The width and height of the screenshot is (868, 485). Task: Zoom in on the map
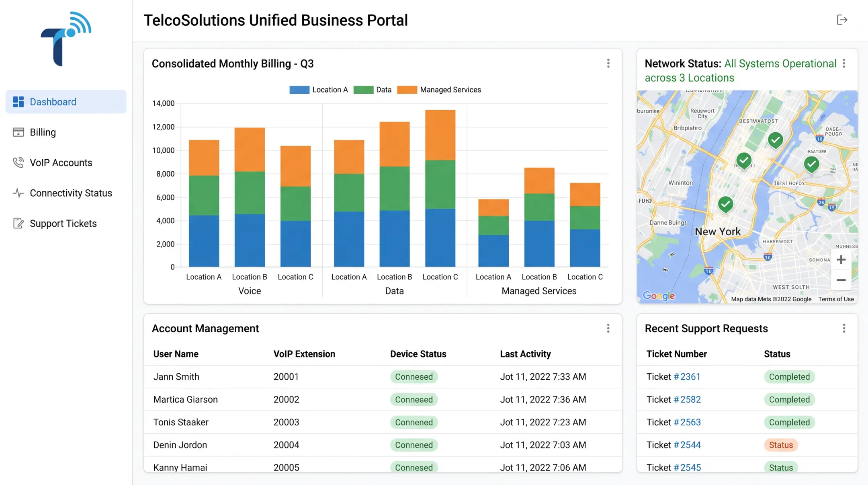coord(841,260)
